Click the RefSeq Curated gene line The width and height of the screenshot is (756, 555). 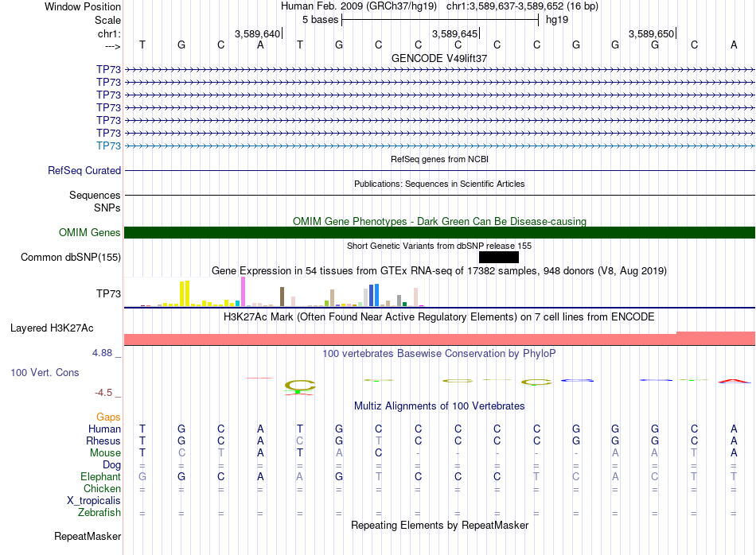point(440,170)
